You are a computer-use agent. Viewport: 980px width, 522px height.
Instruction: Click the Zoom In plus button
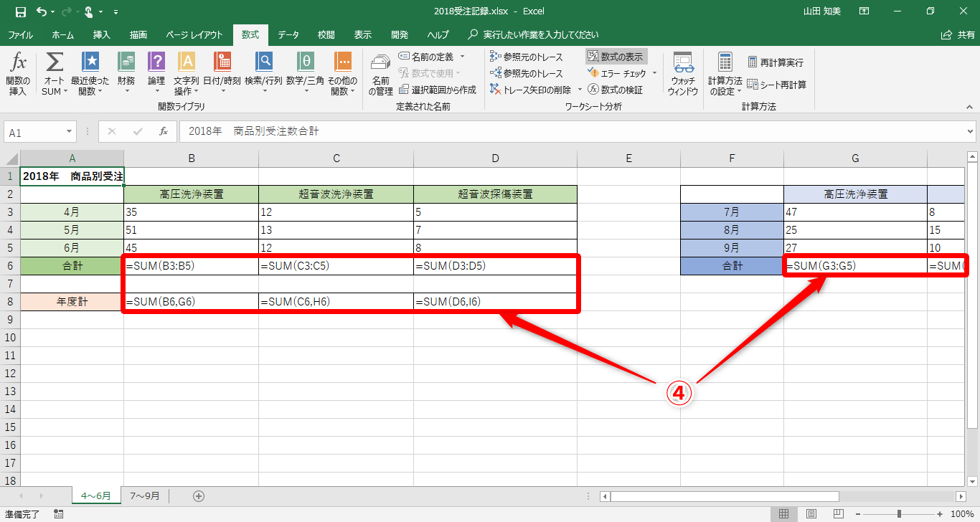coord(941,514)
